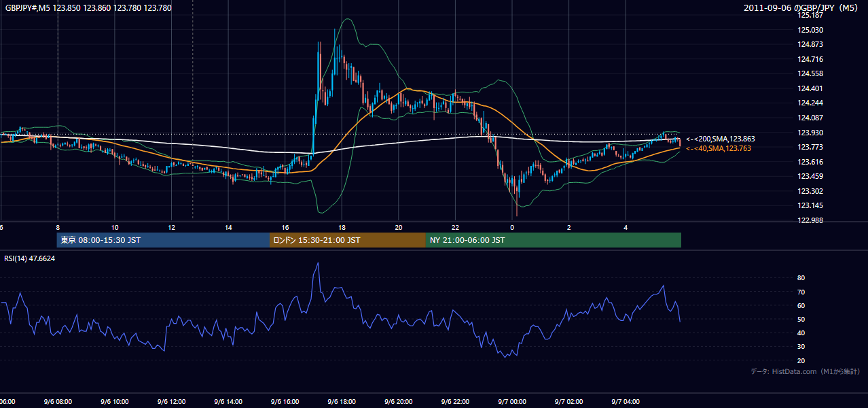Click the HistData.com data source credit

click(x=806, y=371)
